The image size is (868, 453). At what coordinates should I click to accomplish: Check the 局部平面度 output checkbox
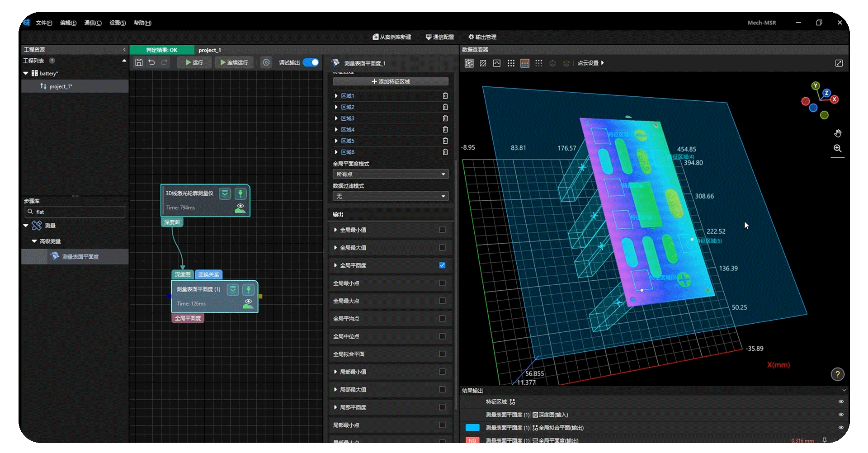click(442, 407)
